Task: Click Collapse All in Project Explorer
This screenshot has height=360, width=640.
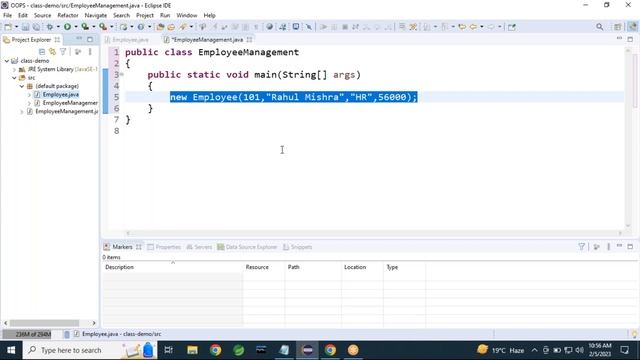Action: pyautogui.click(x=42, y=52)
